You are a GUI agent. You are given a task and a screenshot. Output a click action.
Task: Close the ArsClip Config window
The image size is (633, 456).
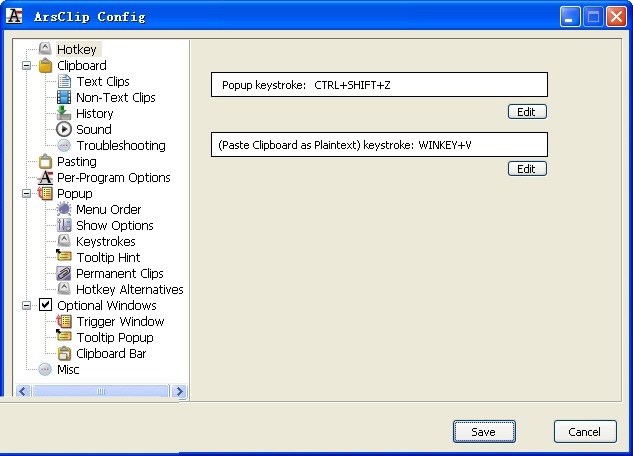[616, 17]
